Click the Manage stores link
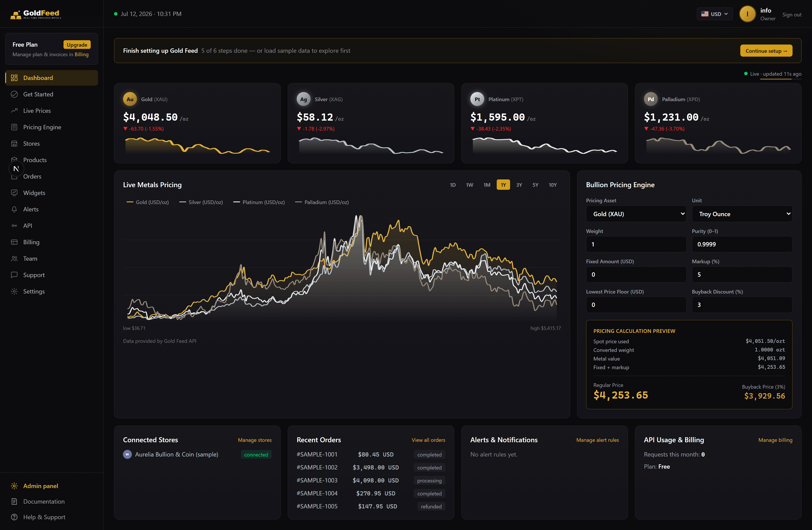Viewport: 812px width, 530px height. point(255,440)
